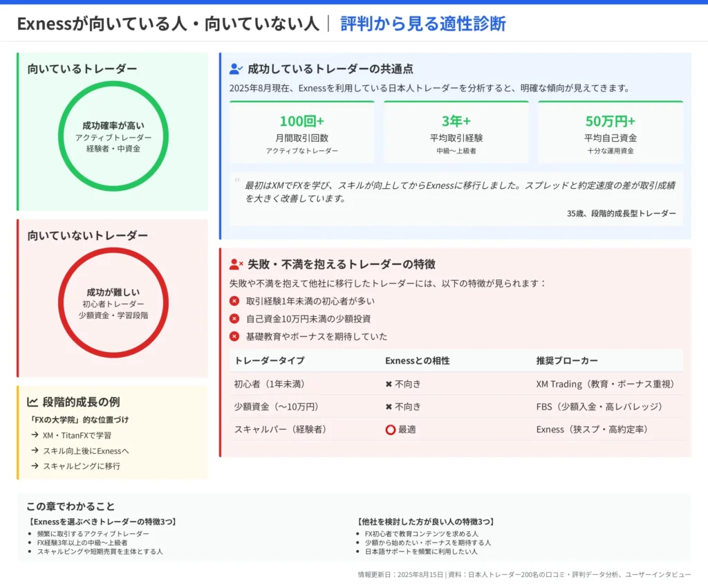Select the red circle labeled 成功が難しい

[x=113, y=302]
